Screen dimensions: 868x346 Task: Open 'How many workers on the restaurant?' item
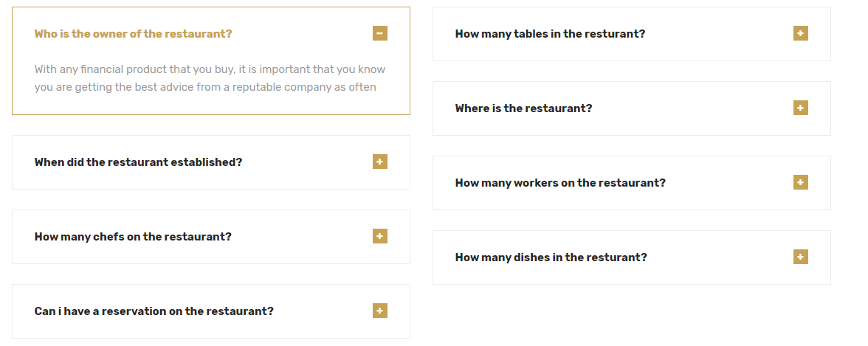click(x=560, y=183)
